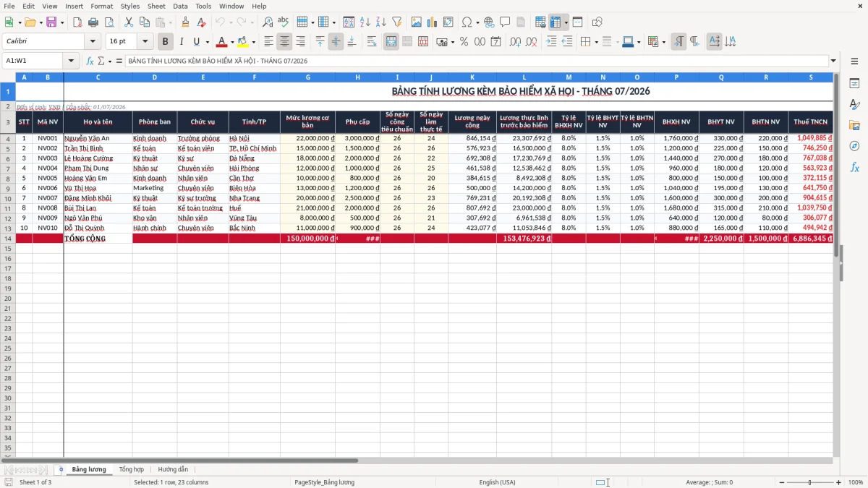The width and height of the screenshot is (868, 488).
Task: Click the Copy icon
Action: pyautogui.click(x=145, y=22)
